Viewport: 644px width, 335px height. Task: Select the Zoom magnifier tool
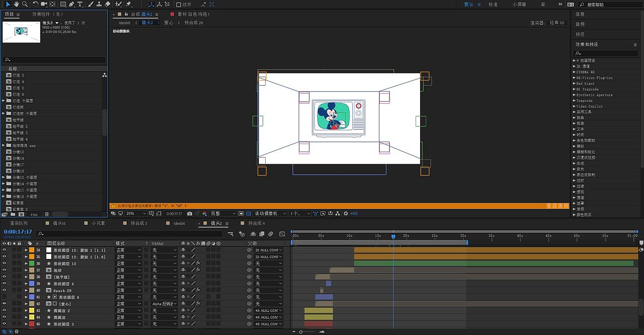click(25, 4)
